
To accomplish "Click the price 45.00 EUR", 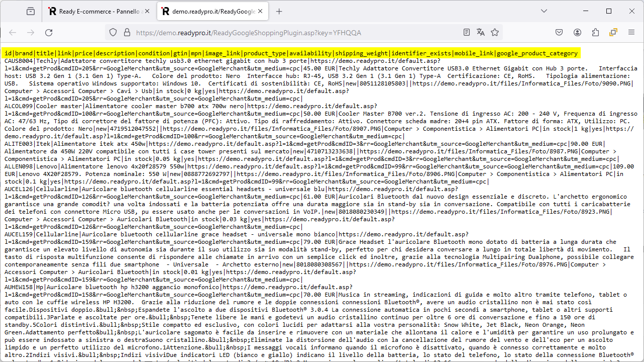I will click(320, 68).
